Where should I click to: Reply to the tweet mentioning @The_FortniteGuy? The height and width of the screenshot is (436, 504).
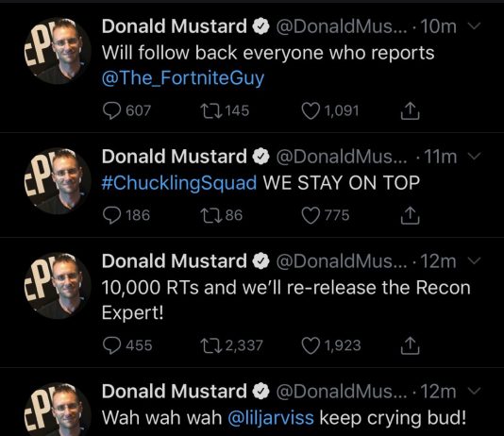[x=112, y=110]
